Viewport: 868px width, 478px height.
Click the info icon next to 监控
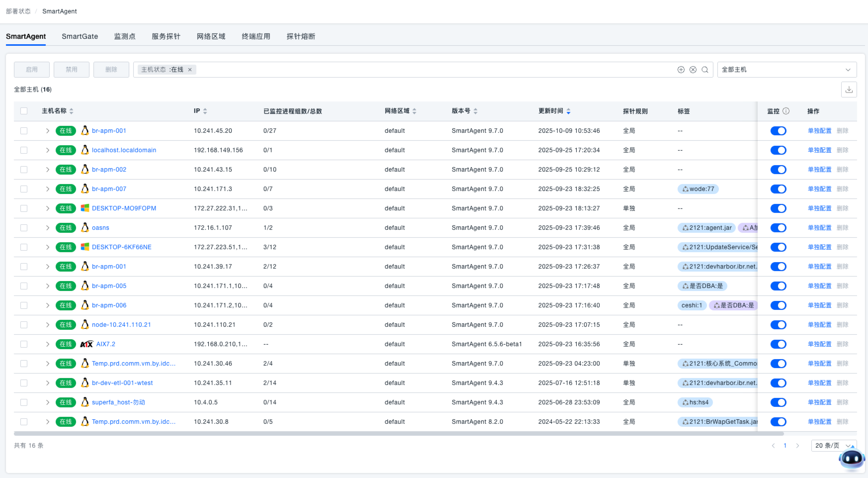tap(786, 111)
